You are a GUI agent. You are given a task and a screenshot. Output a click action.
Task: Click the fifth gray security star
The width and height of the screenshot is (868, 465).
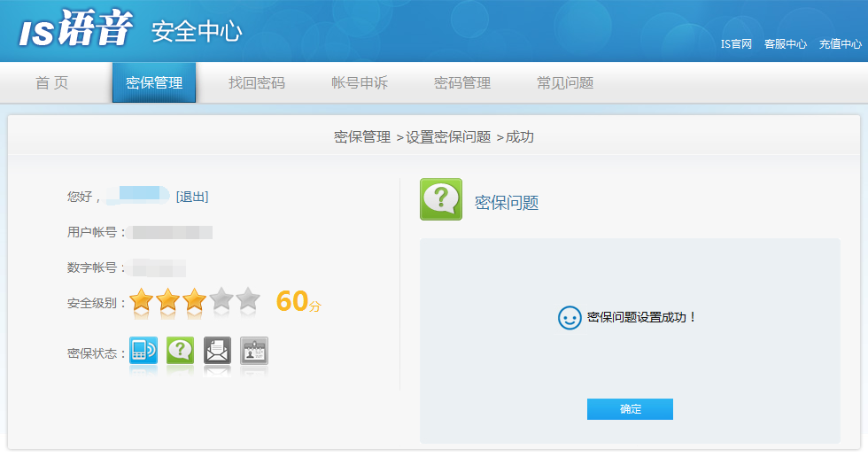point(248,299)
